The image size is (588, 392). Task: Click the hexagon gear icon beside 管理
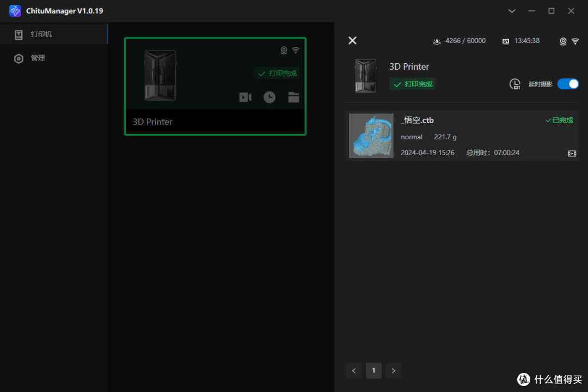click(x=19, y=58)
